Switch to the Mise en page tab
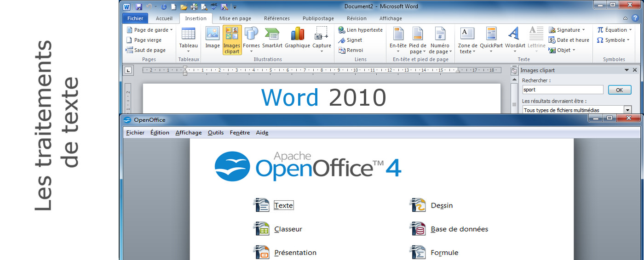The image size is (644, 260). pos(235,18)
